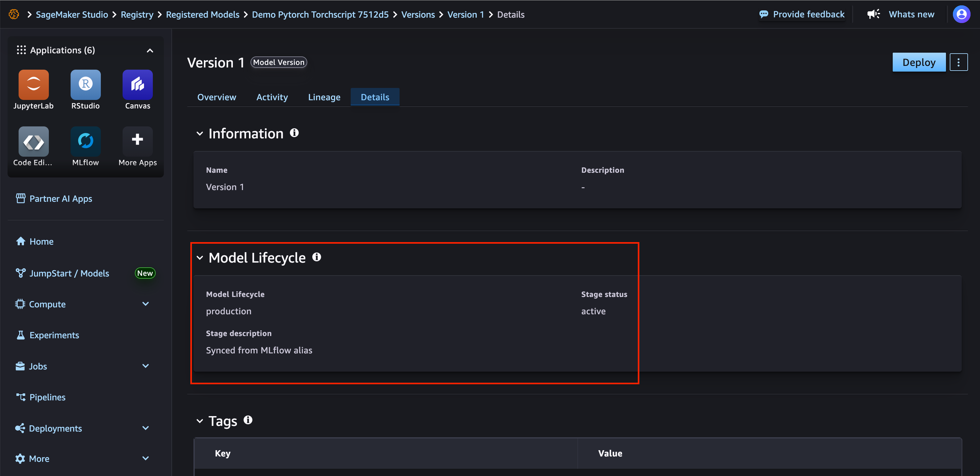
Task: Open JumpStart / Models page
Action: (69, 273)
